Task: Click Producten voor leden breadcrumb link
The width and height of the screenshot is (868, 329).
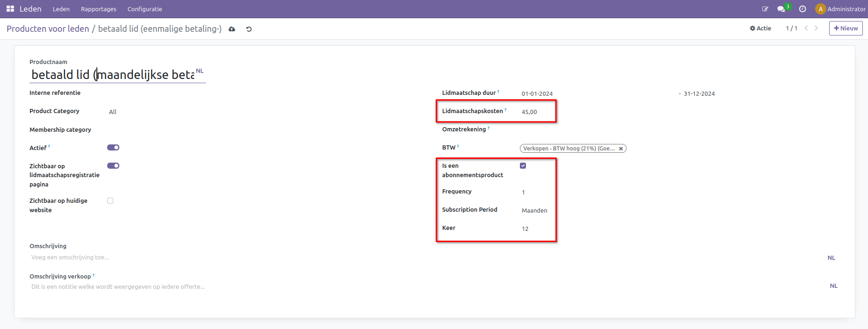Action: [48, 29]
